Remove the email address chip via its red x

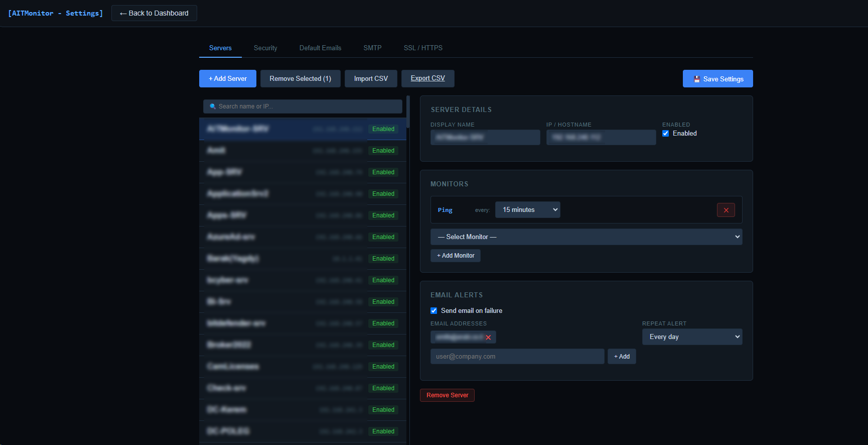(x=488, y=338)
